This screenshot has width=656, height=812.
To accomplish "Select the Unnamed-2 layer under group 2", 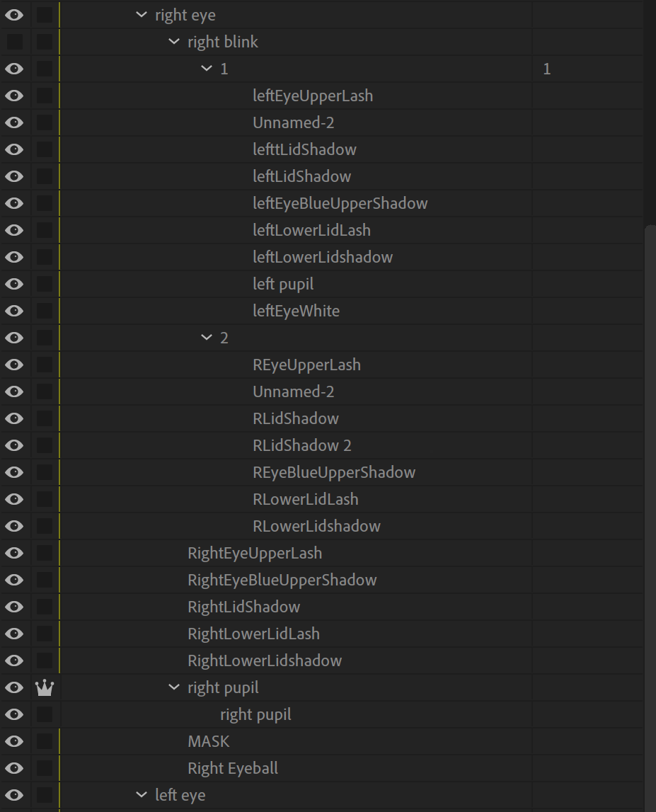I will pyautogui.click(x=293, y=391).
